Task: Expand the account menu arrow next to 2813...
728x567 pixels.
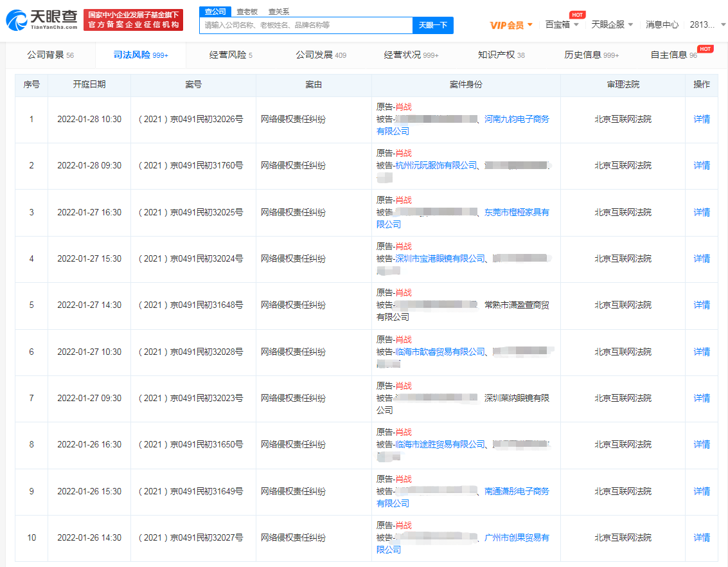Action: pos(723,24)
